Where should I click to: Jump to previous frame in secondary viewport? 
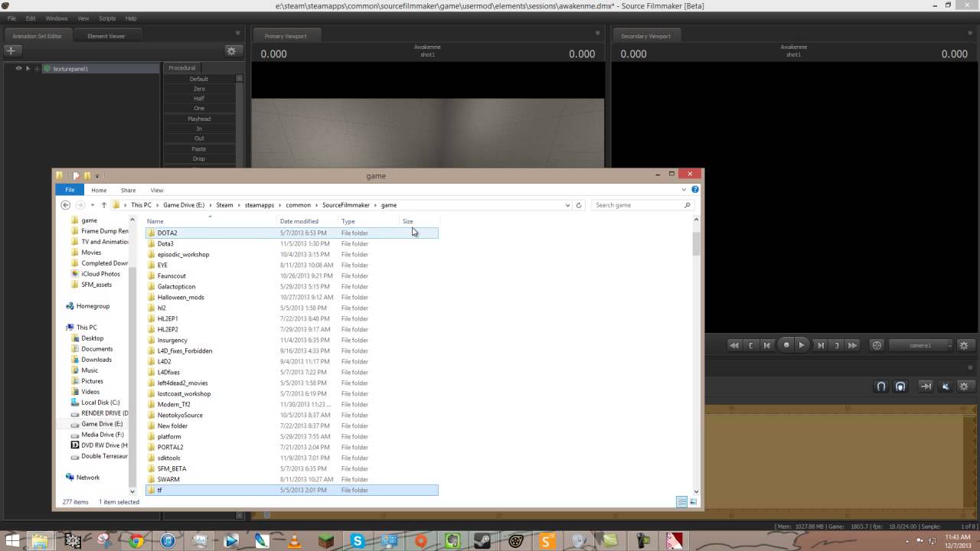click(767, 345)
